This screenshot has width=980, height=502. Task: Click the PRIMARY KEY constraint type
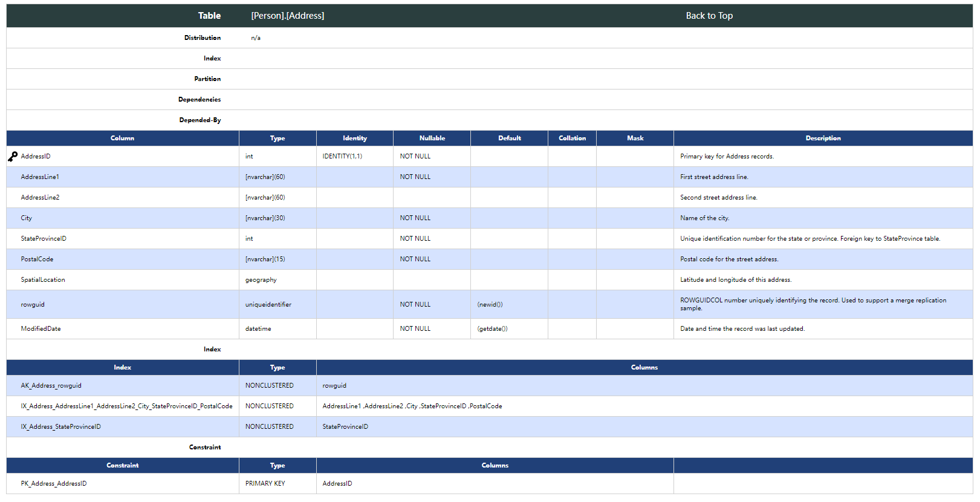(265, 484)
